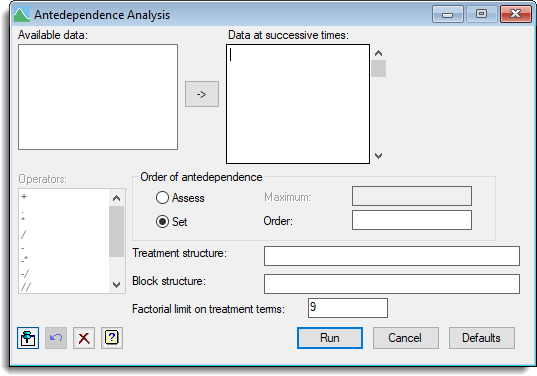Select the -/ operator in Operators list
Viewport: 537px width, 376px height.
[x=25, y=273]
